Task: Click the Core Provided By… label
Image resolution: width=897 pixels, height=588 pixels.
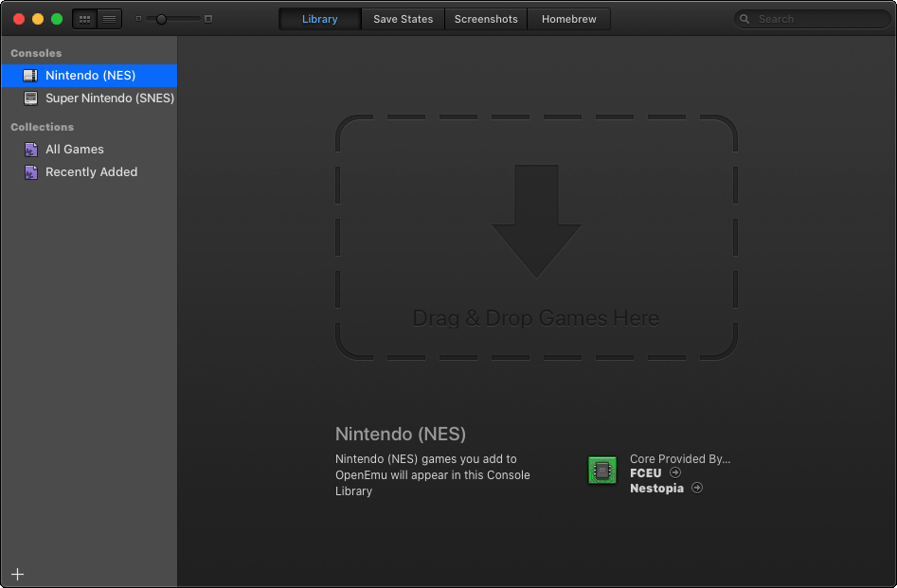Action: 680,458
